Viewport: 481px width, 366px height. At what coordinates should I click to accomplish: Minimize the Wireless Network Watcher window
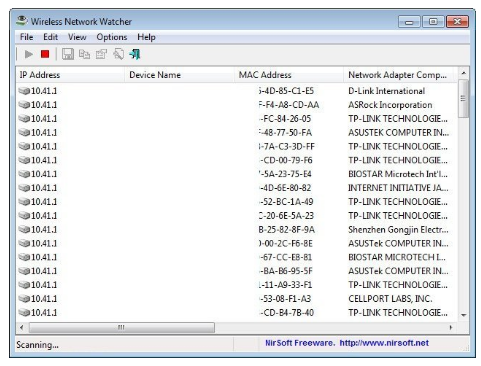pyautogui.click(x=409, y=22)
